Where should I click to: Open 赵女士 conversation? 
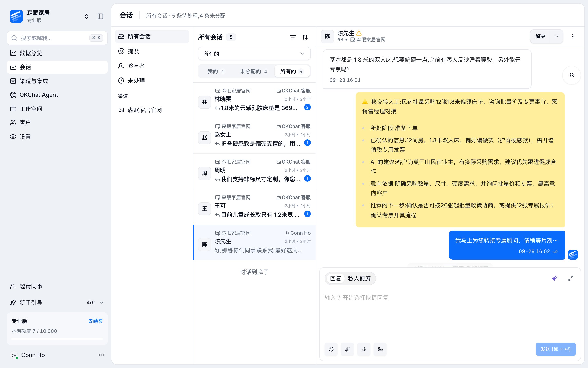[x=254, y=136]
